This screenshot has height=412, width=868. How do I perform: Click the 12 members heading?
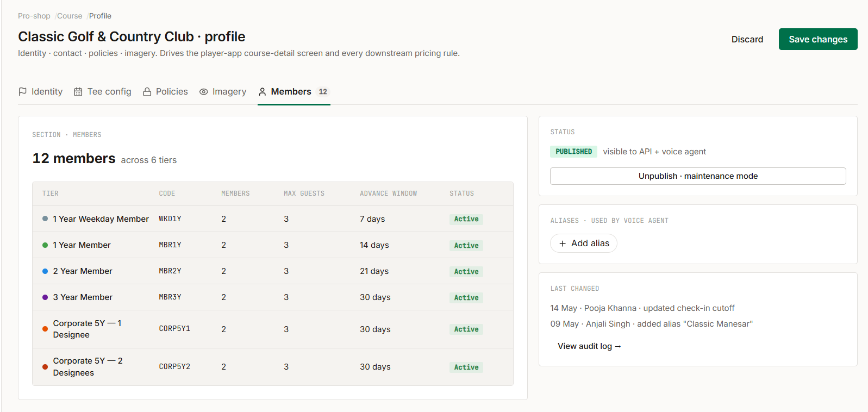(74, 158)
